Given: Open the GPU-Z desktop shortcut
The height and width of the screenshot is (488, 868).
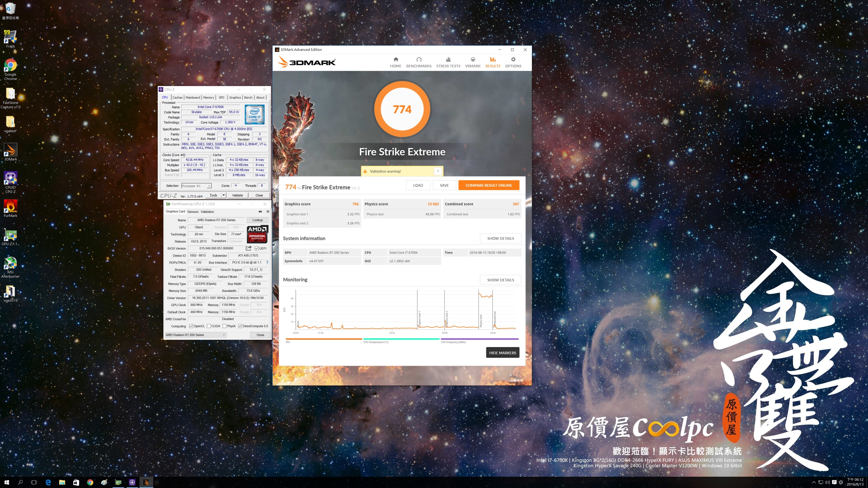Looking at the screenshot, I should [10, 237].
